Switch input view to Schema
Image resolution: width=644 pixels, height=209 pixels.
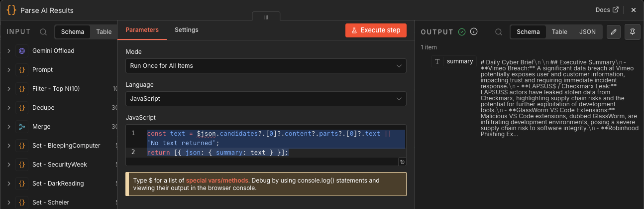(x=73, y=32)
